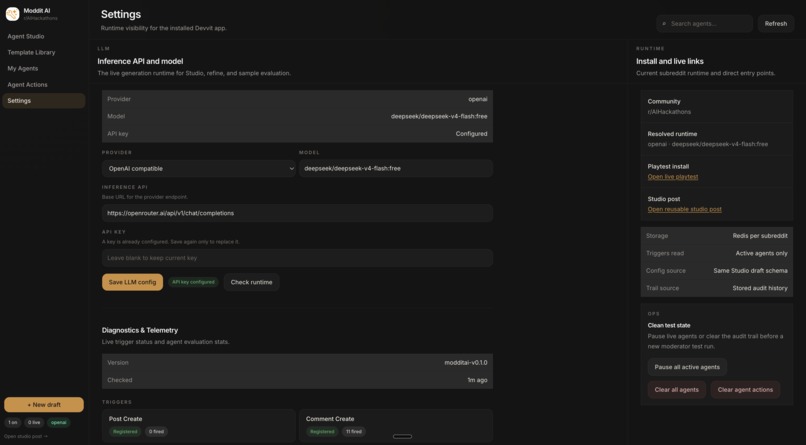Click the Checked '1m ago' value

coord(478,380)
